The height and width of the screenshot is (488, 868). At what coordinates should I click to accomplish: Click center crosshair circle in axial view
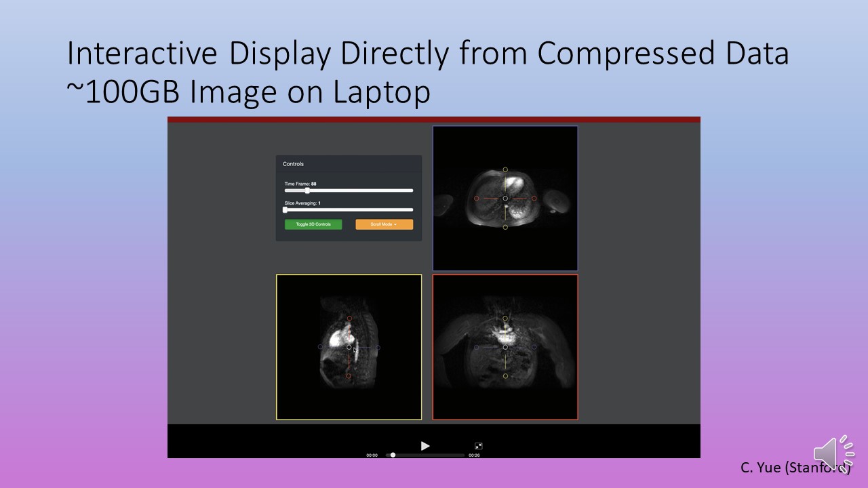point(505,199)
